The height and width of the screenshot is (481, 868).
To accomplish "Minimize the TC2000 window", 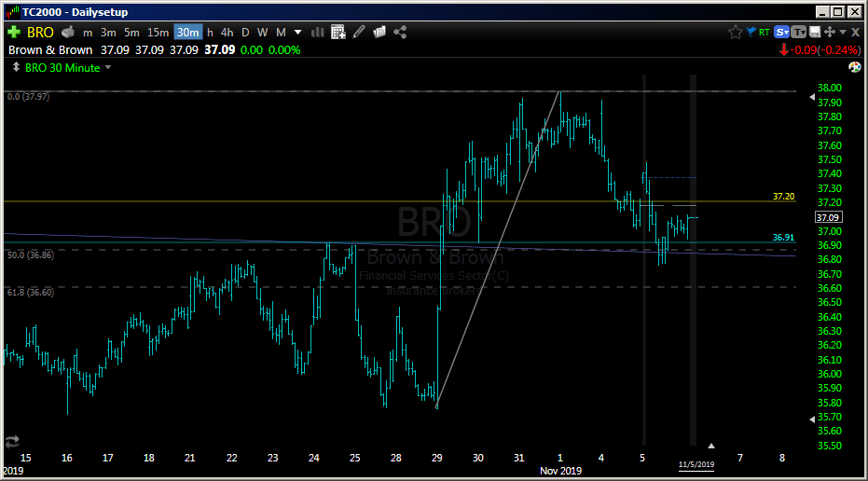I will (x=822, y=11).
